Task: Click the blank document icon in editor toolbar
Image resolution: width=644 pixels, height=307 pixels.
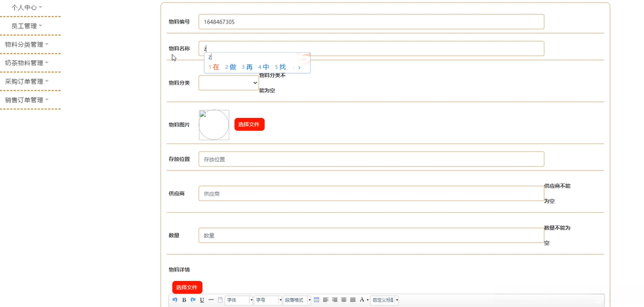Action: coord(220,300)
